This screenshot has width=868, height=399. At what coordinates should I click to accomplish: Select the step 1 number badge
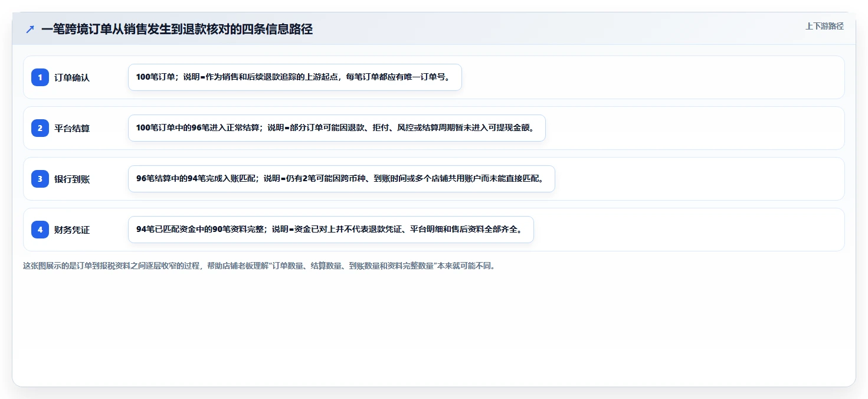[x=40, y=77]
